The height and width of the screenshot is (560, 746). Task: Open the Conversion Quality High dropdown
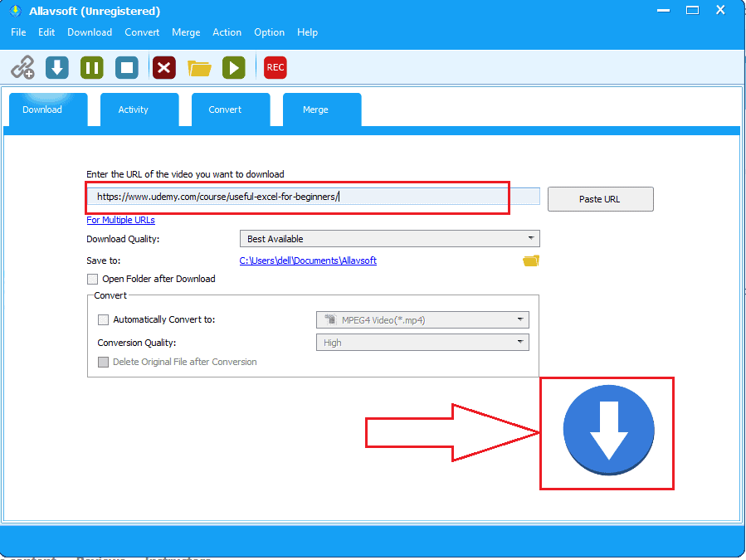click(422, 343)
